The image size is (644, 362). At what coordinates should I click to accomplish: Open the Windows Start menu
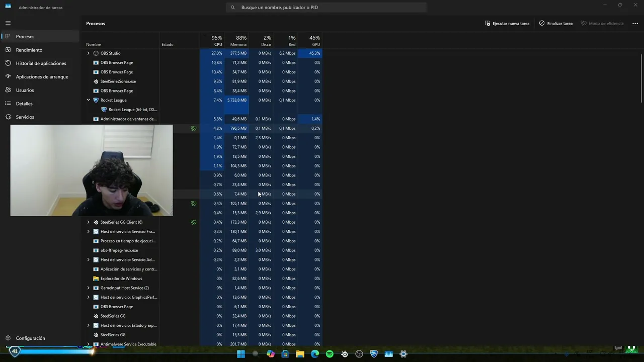click(241, 354)
